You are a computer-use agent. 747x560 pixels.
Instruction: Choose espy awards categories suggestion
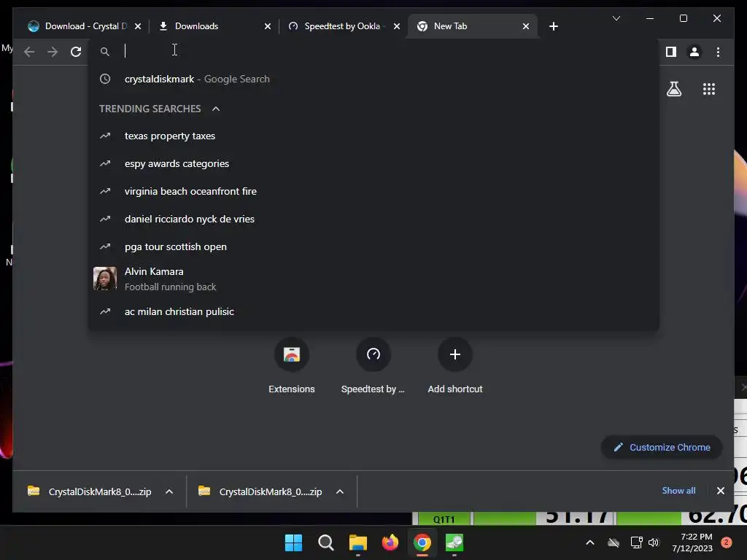pyautogui.click(x=373, y=164)
